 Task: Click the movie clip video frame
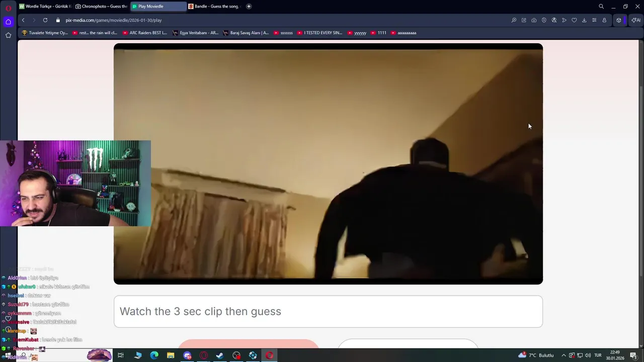(328, 164)
